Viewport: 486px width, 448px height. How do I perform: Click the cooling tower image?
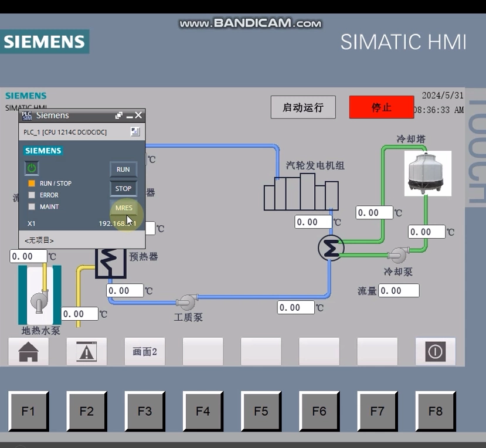pos(428,174)
